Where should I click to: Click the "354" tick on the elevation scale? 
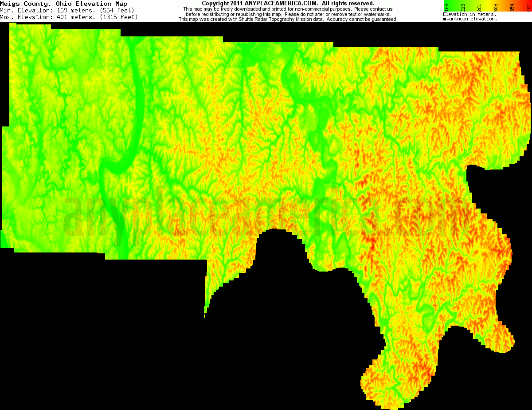(x=511, y=7)
